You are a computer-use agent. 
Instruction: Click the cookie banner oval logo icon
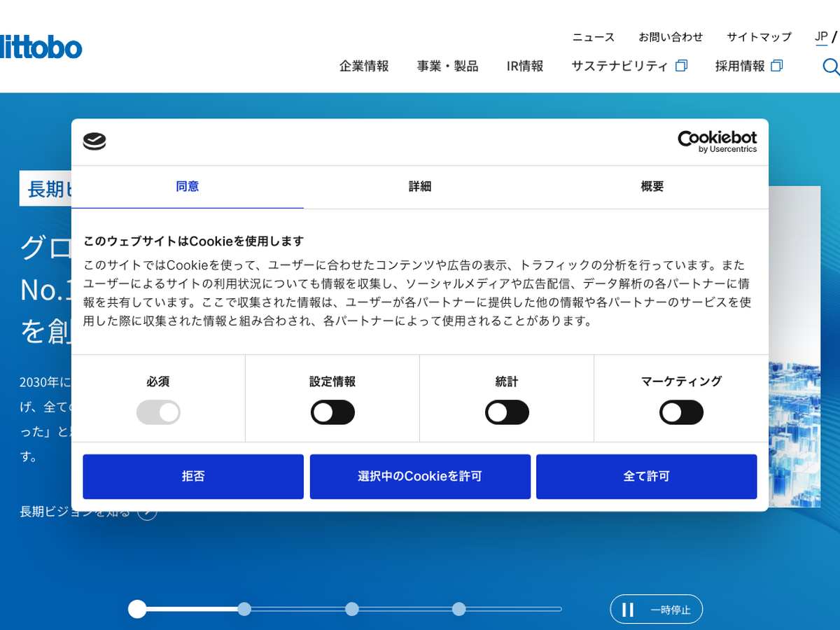[x=94, y=141]
